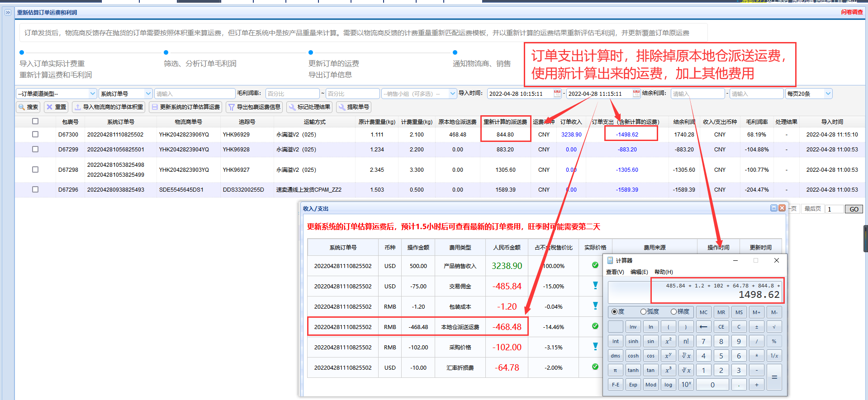This screenshot has width=868, height=400.
Task: Click the GO pagination button
Action: coord(854,209)
